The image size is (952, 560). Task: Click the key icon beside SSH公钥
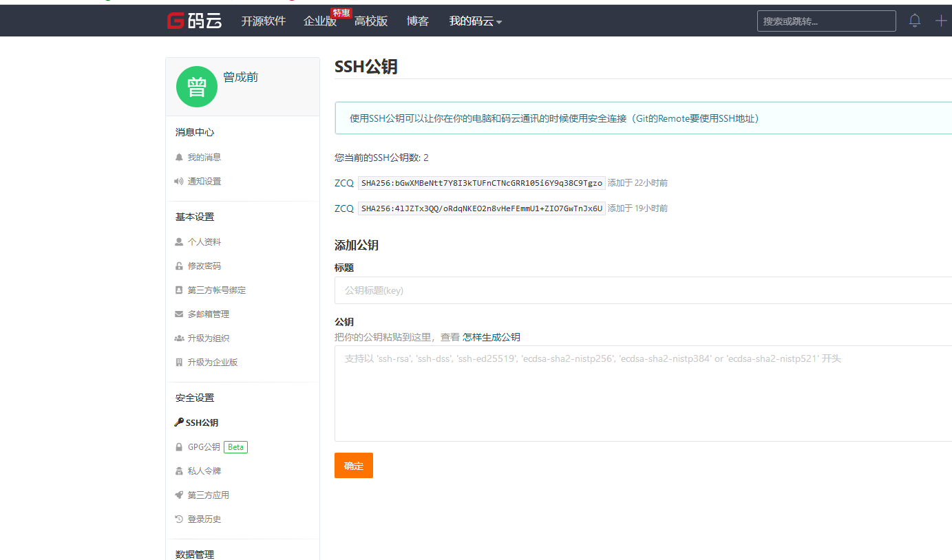point(179,422)
